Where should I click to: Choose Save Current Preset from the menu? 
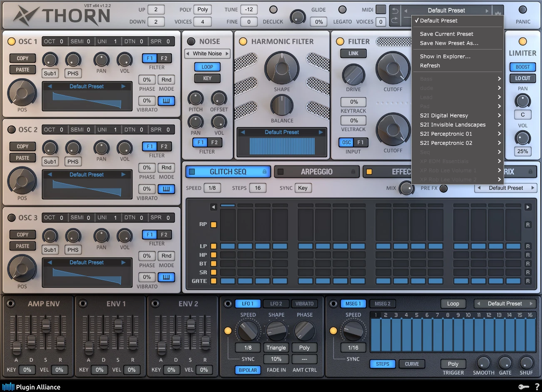[446, 34]
